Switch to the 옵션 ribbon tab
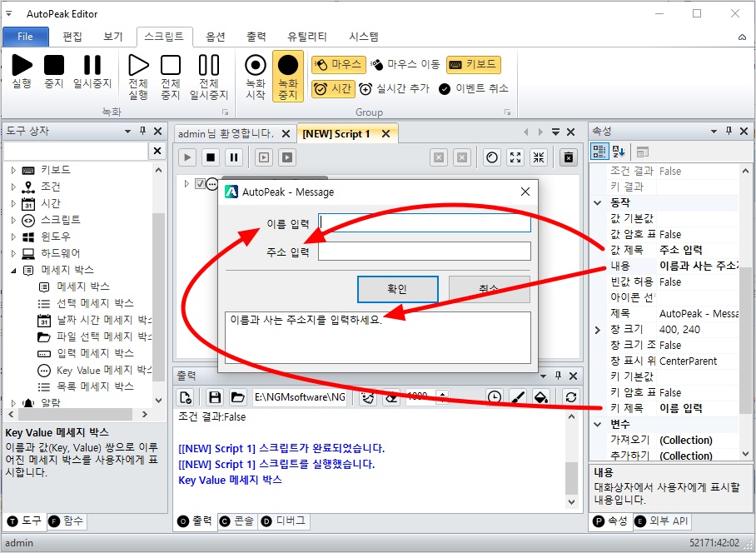The image size is (756, 553). pyautogui.click(x=216, y=37)
